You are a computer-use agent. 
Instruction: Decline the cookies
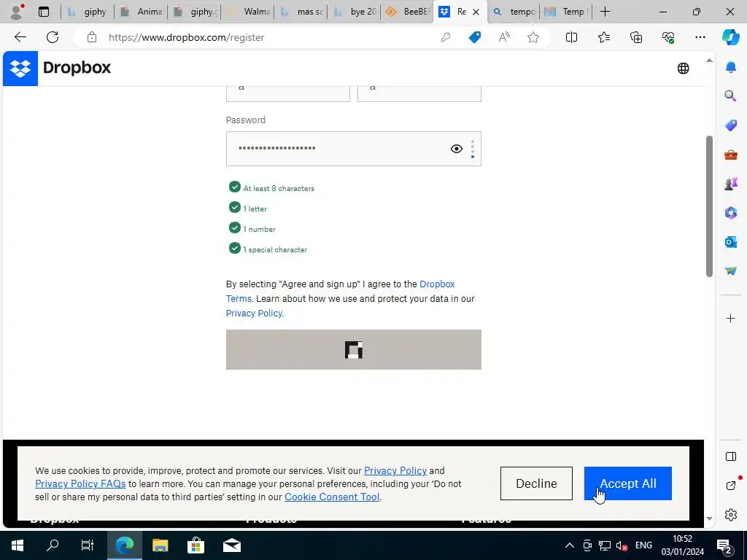[x=536, y=483]
